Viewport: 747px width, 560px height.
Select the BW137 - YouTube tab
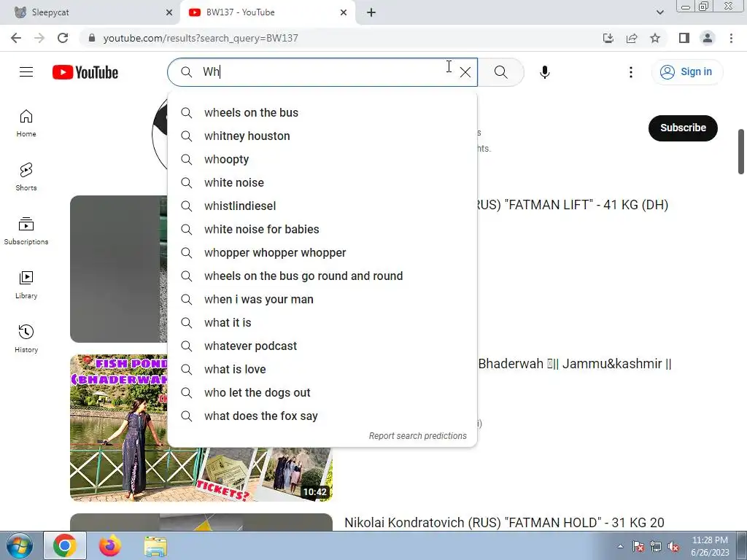pyautogui.click(x=267, y=12)
